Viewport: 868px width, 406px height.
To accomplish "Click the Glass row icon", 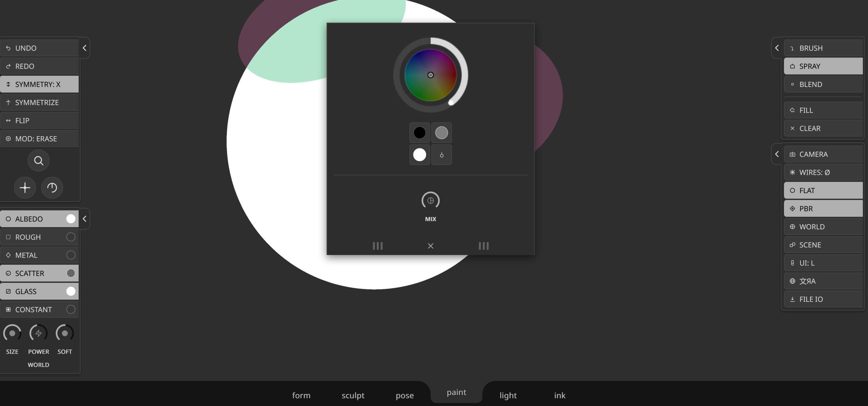I will tap(8, 291).
